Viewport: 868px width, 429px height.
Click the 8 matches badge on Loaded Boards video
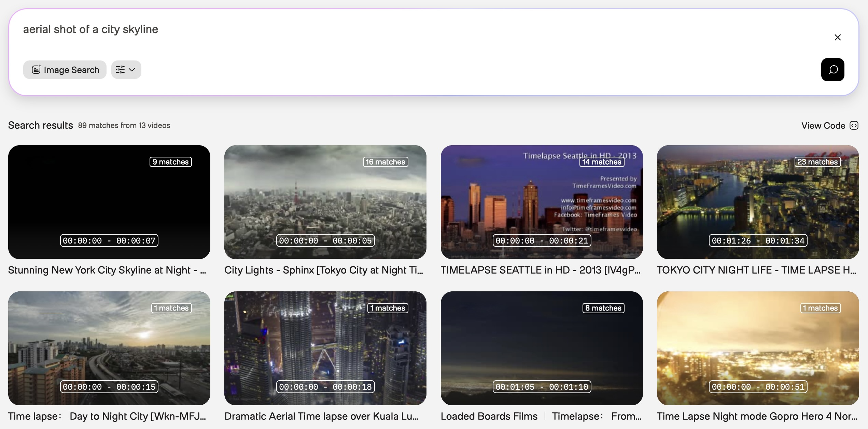603,308
